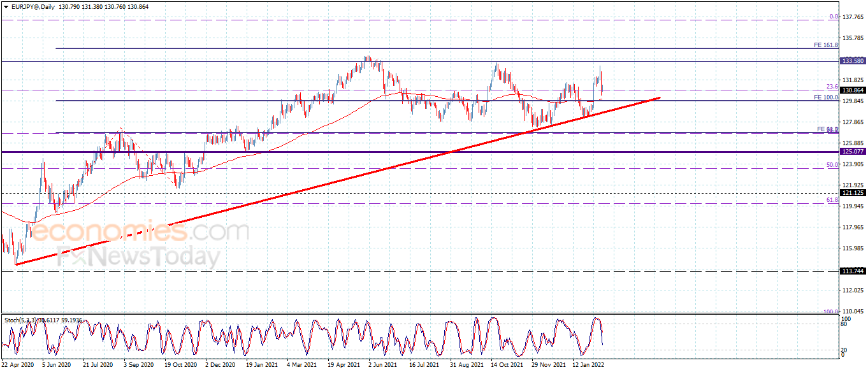The height and width of the screenshot is (372, 868).
Task: Click the 125.077 highlighted price label
Action: point(853,152)
